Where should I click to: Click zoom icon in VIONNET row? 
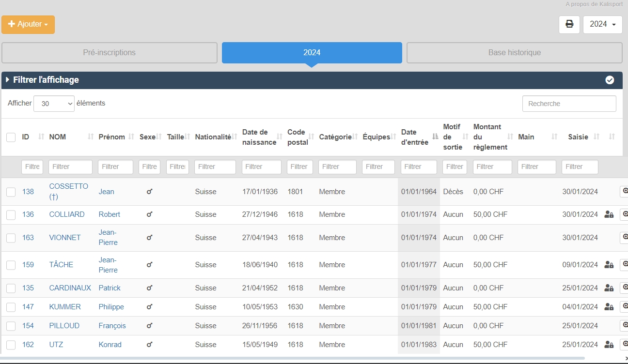click(624, 238)
